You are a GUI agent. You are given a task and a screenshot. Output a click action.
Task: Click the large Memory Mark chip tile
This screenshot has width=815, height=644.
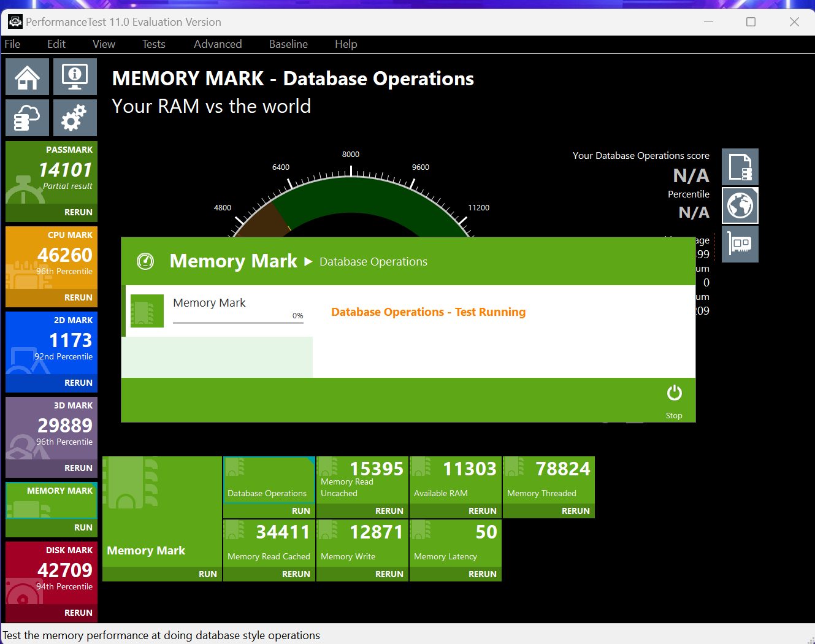coord(162,512)
